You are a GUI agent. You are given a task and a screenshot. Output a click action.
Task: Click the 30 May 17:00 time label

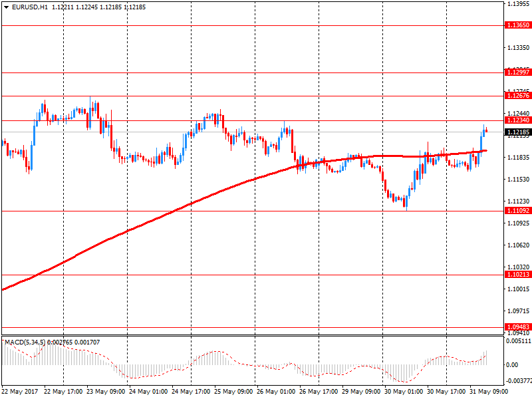pos(446,392)
